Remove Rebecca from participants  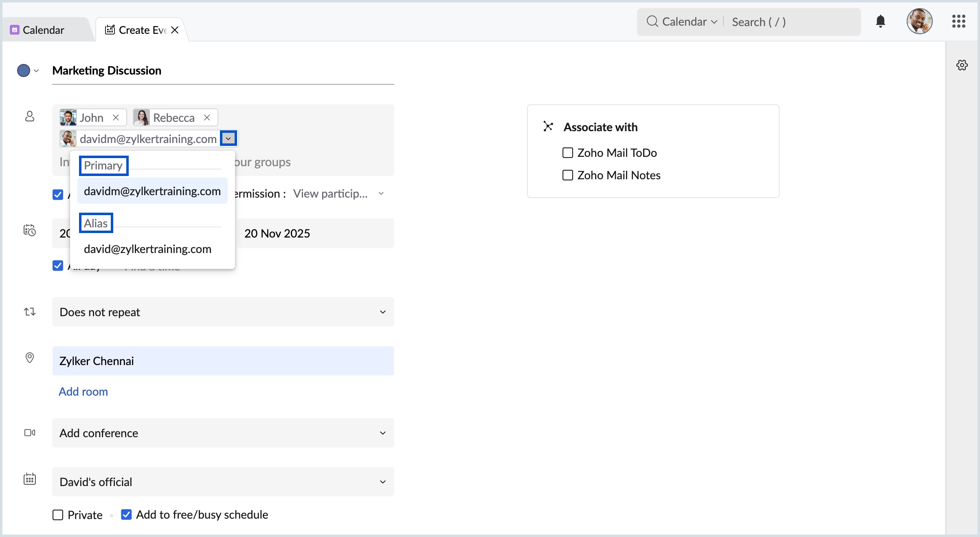[207, 118]
